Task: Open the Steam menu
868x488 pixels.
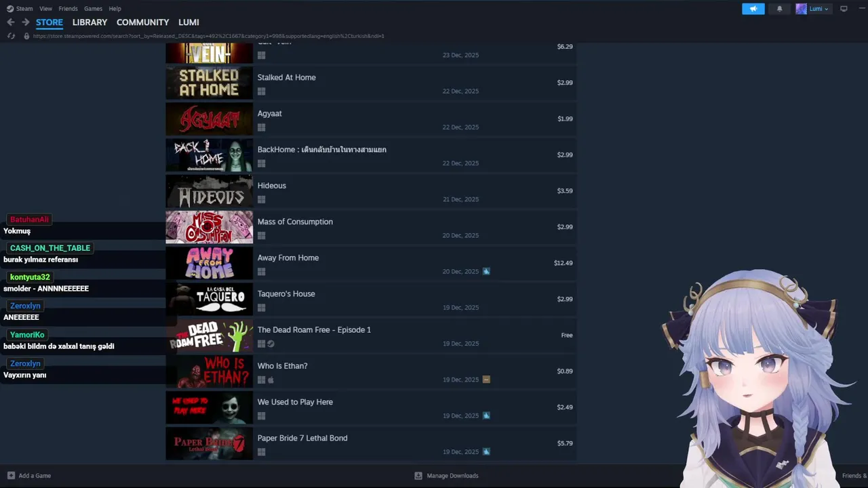Action: click(24, 9)
